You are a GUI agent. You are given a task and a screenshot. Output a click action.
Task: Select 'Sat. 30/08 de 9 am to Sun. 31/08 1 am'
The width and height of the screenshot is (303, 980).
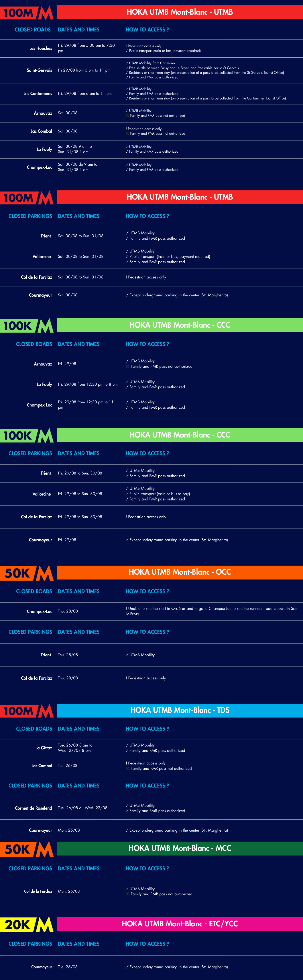point(78,167)
